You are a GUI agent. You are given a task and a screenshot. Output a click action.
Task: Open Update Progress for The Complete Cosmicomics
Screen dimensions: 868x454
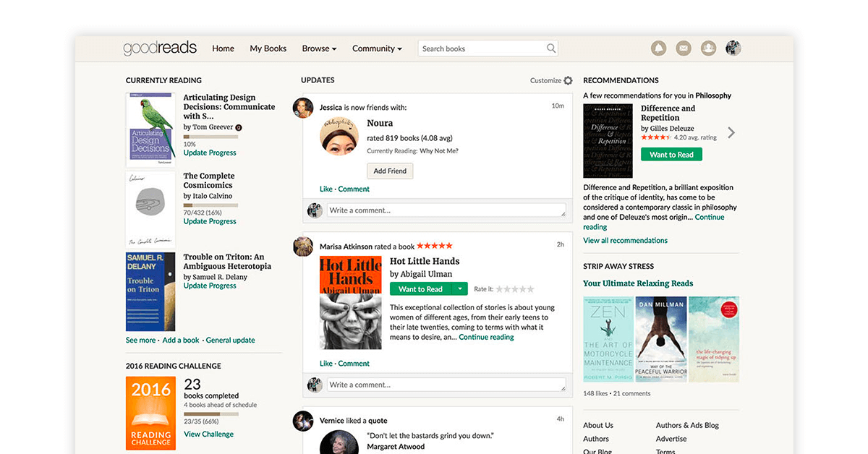(210, 221)
